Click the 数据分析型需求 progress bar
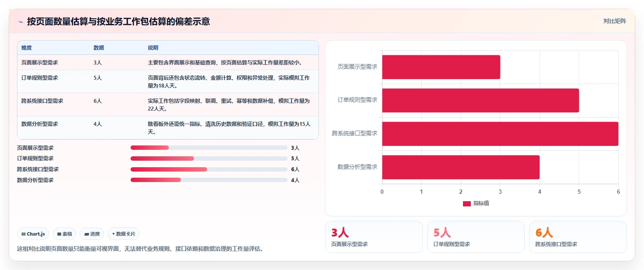Image resolution: width=644 pixels, height=270 pixels. [x=209, y=180]
